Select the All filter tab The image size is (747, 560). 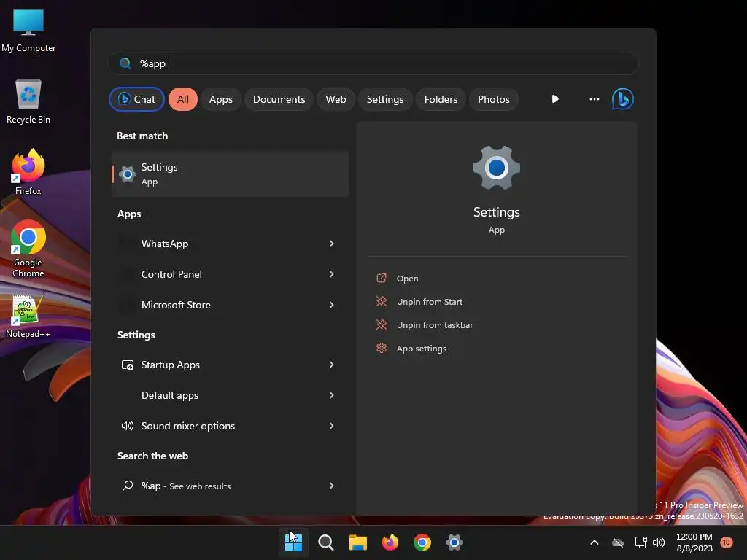coord(183,99)
